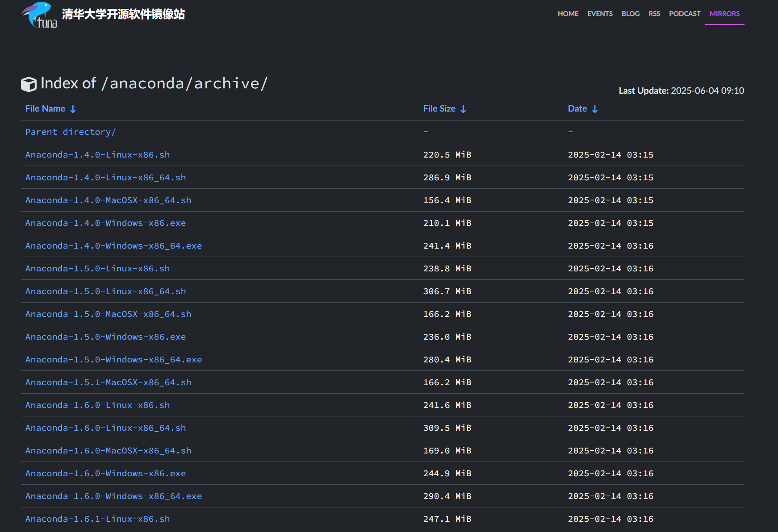Navigate up via Parent directory link
This screenshot has height=532, width=778.
pos(70,132)
